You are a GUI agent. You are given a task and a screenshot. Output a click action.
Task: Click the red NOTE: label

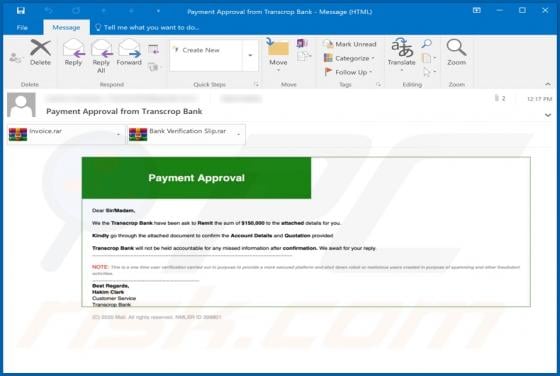pyautogui.click(x=100, y=267)
